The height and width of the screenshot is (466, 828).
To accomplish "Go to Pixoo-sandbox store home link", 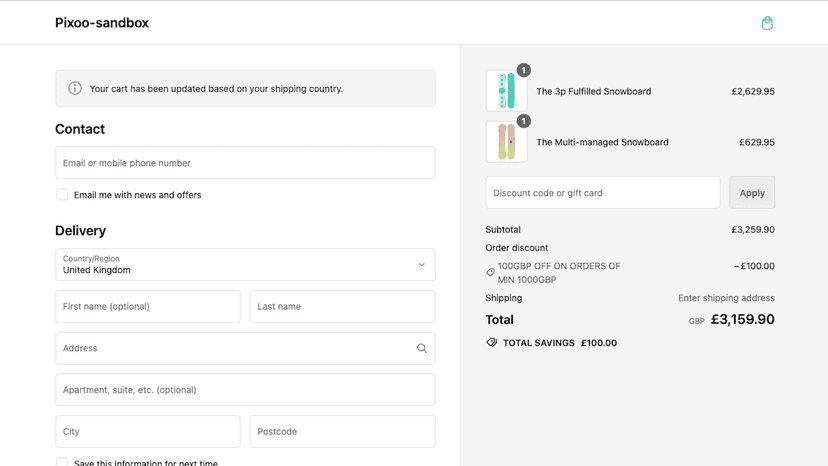I will 102,23.
